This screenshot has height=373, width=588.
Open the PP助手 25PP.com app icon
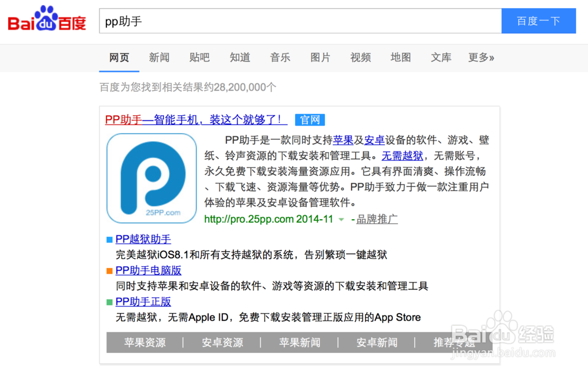coord(152,178)
